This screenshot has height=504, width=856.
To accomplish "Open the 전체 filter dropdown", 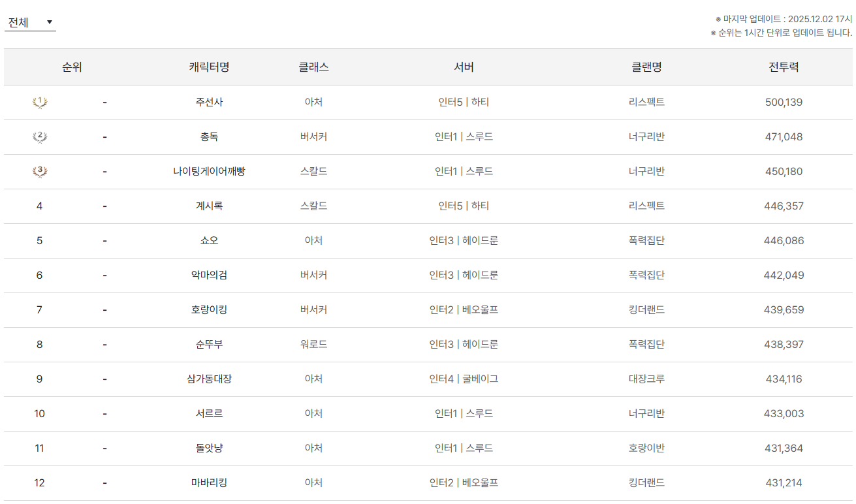I will click(30, 23).
